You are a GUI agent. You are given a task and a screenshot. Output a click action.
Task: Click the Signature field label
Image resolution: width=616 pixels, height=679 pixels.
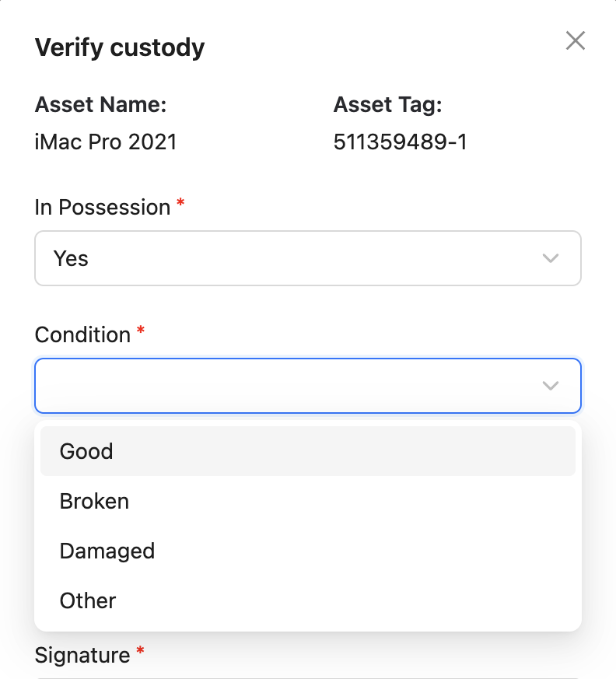(82, 655)
